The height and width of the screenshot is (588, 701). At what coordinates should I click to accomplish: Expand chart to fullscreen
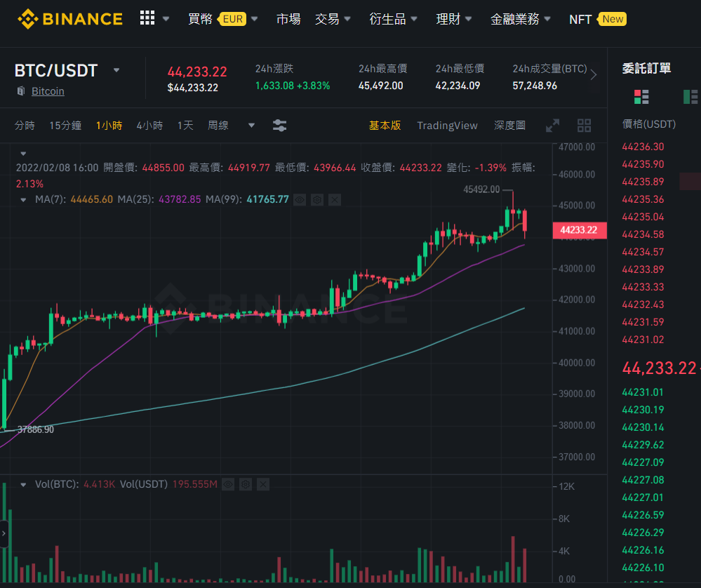click(x=552, y=126)
